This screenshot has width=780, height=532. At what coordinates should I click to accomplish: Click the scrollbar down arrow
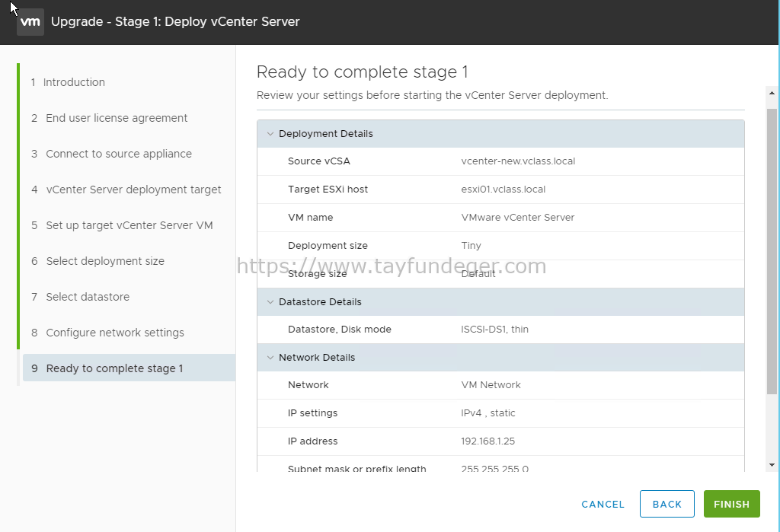[x=772, y=465]
